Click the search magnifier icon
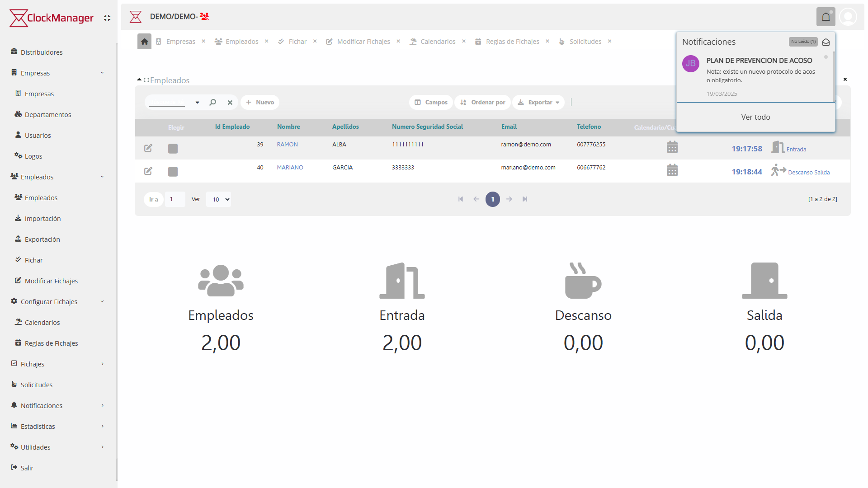The height and width of the screenshot is (488, 868). (x=213, y=103)
